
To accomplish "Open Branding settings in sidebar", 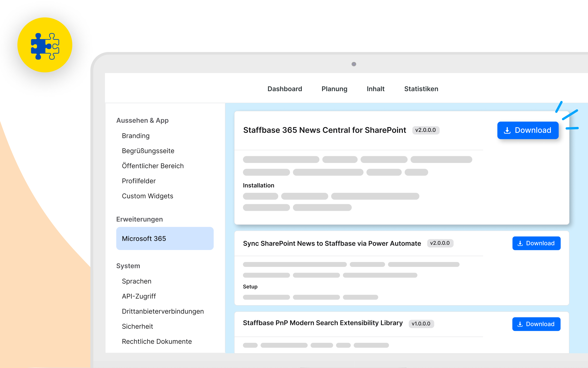I will pyautogui.click(x=136, y=136).
